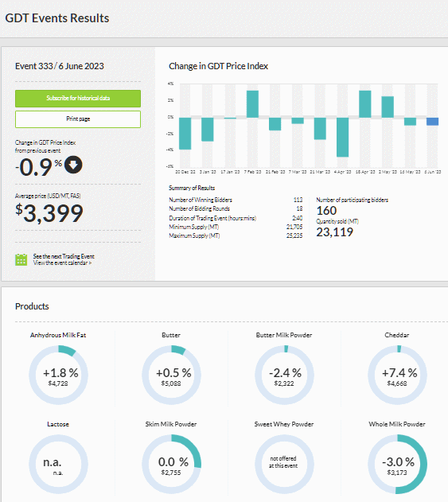Click the 'Products' section heading
Viewport: 448px width, 502px height.
pos(32,306)
